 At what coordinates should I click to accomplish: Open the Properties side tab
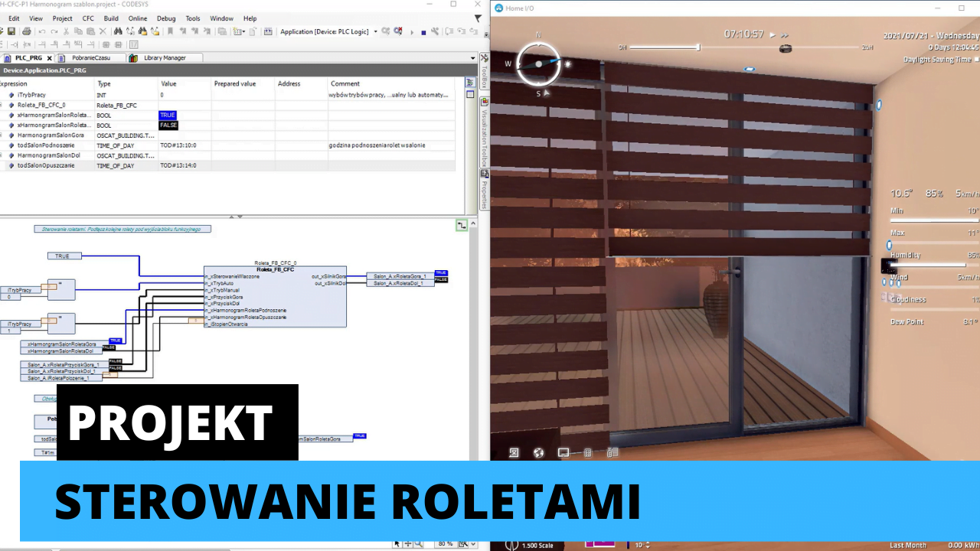click(484, 190)
